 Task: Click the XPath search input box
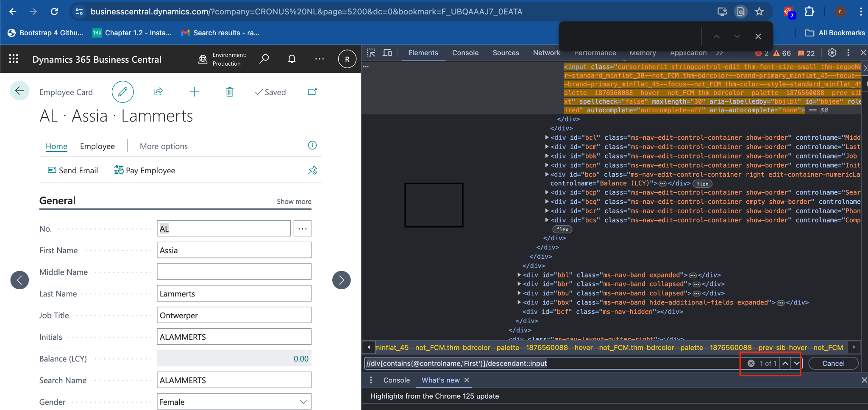click(x=551, y=363)
